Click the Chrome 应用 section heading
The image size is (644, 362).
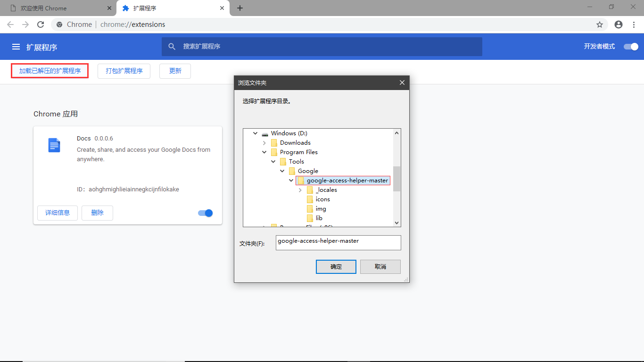click(x=56, y=114)
